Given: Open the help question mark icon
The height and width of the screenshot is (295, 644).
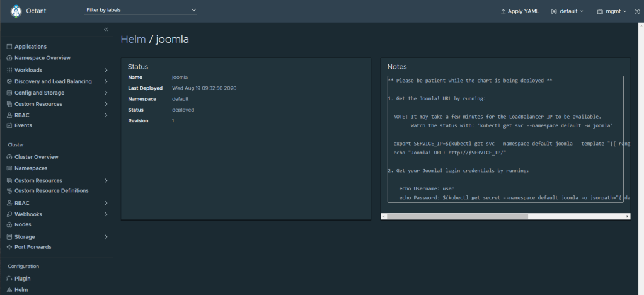Looking at the screenshot, I should click(636, 11).
